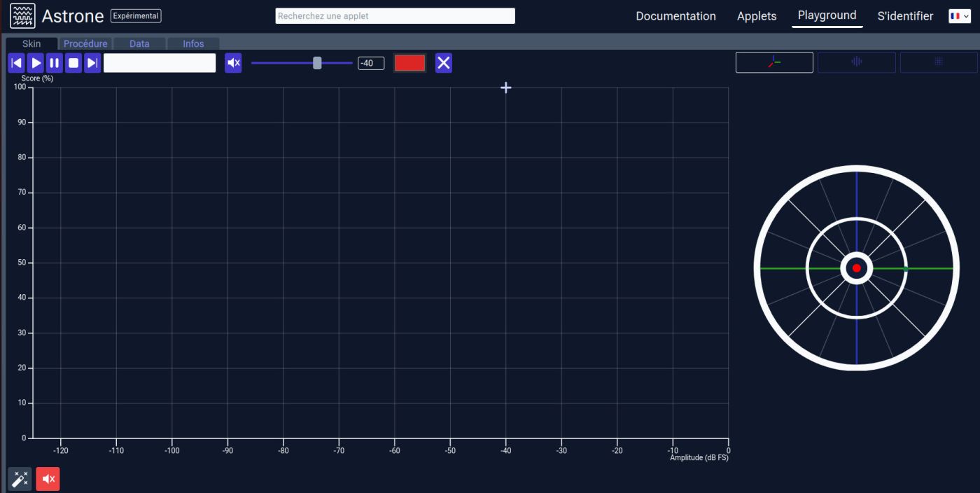Skip to the end with next icon
Viewport: 980px width, 493px height.
tap(92, 63)
